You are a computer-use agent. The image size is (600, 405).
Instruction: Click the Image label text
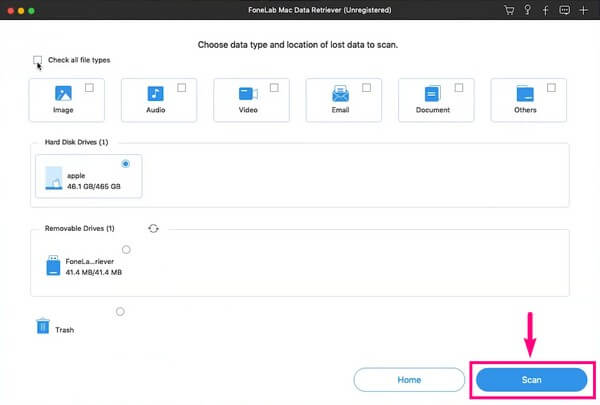coord(63,110)
